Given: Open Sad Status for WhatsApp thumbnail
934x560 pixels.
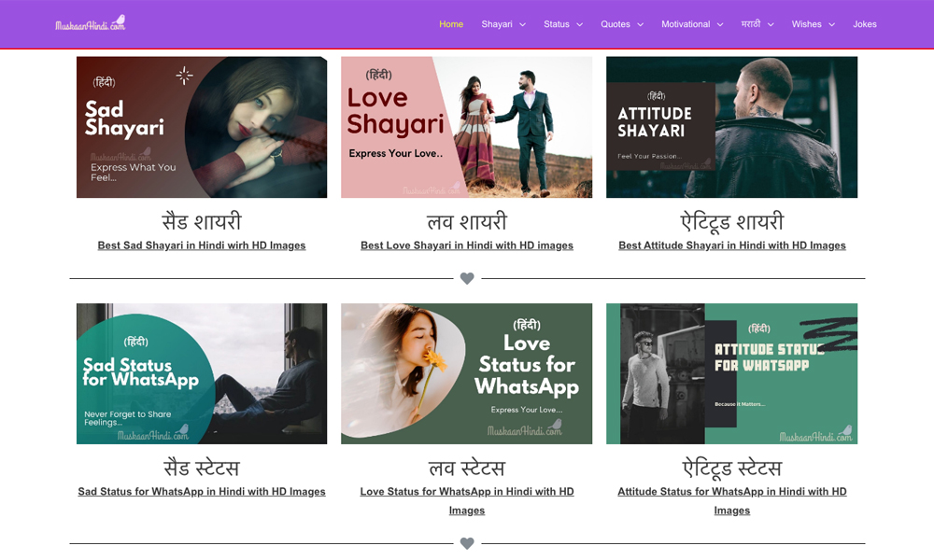Looking at the screenshot, I should (x=202, y=373).
